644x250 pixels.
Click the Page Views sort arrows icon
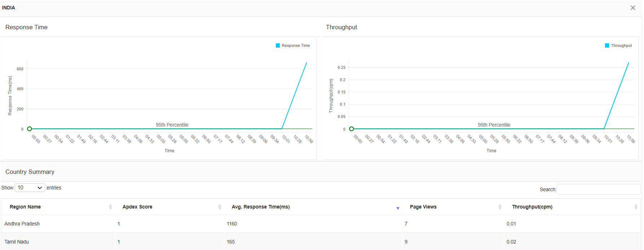tap(500, 207)
